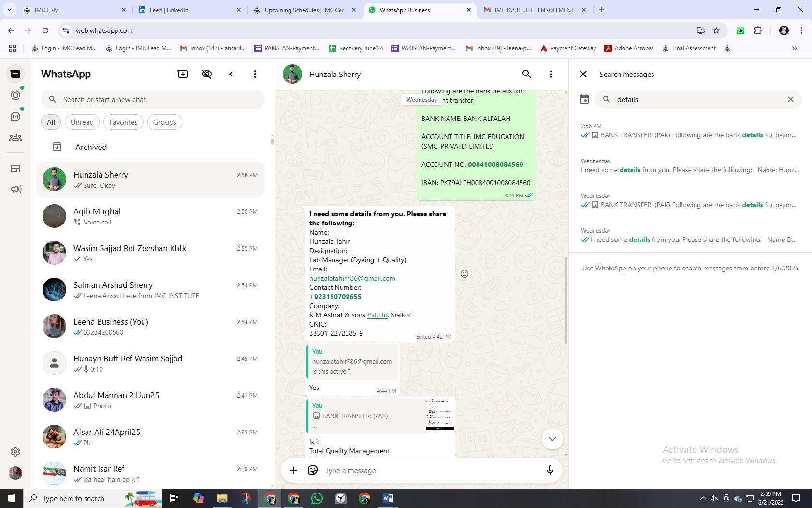Viewport: 812px width, 508px height.
Task: Click the New chat icon
Action: [x=183, y=74]
